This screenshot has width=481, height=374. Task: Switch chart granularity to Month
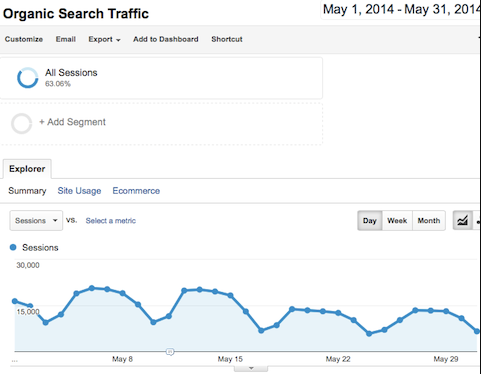(429, 221)
